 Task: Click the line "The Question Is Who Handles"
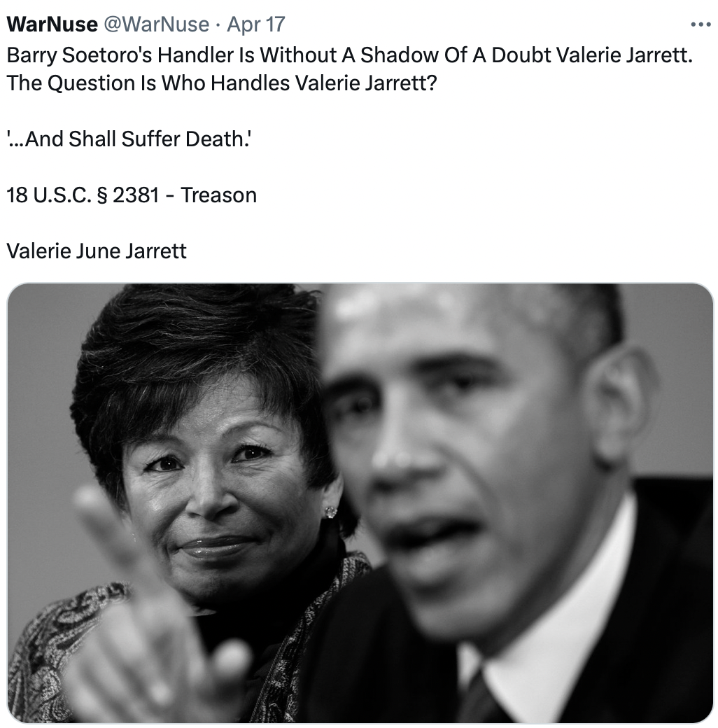[222, 83]
